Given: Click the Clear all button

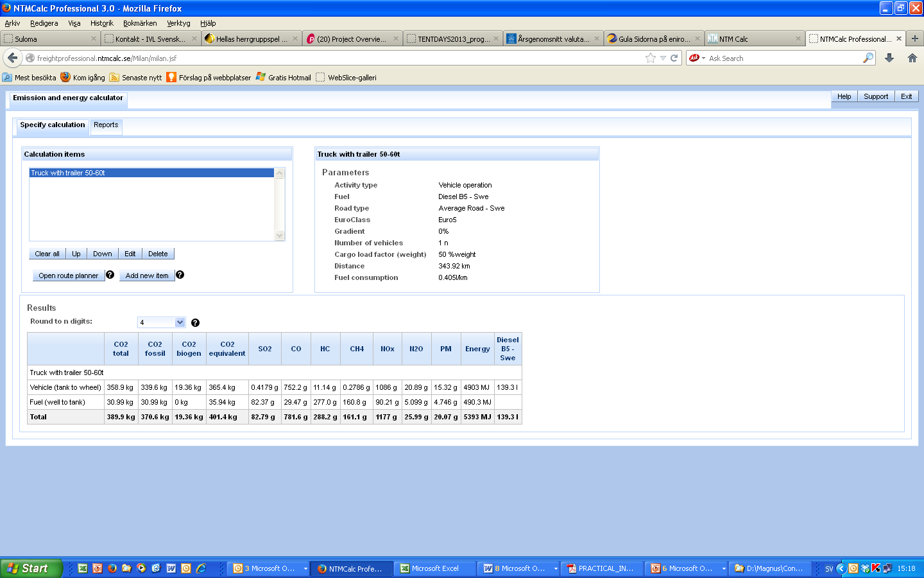Looking at the screenshot, I should coord(47,254).
